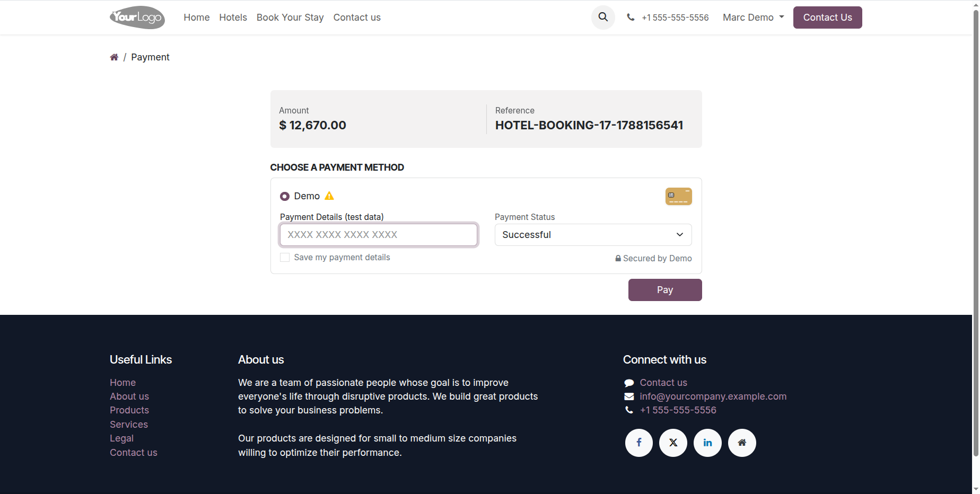Click the search magnifier icon

[603, 17]
